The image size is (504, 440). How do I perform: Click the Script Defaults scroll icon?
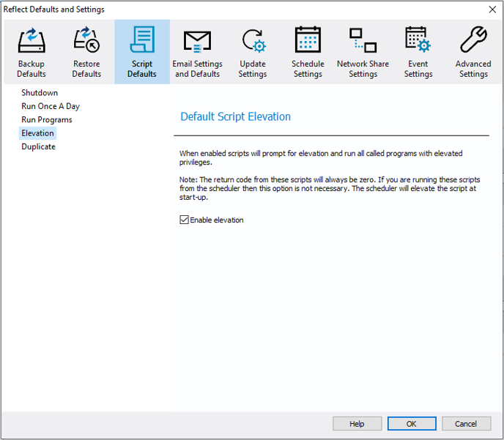pos(142,40)
